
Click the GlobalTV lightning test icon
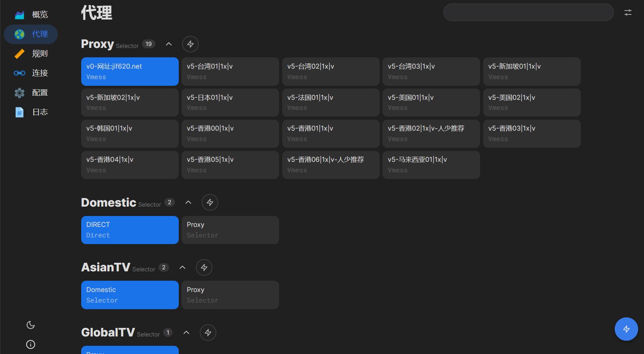[208, 333]
